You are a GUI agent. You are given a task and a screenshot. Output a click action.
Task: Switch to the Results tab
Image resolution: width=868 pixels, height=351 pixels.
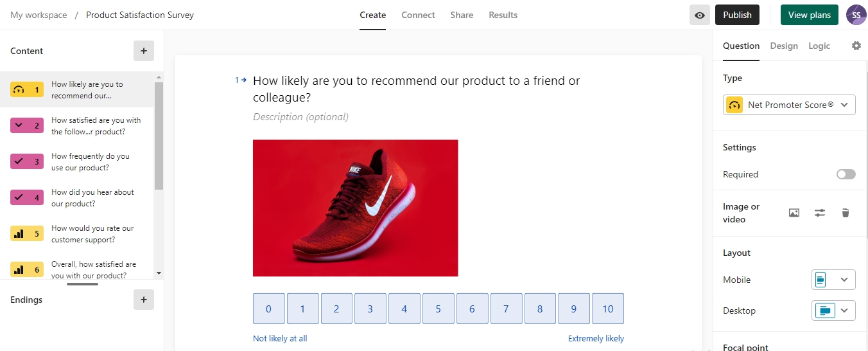pyautogui.click(x=503, y=15)
